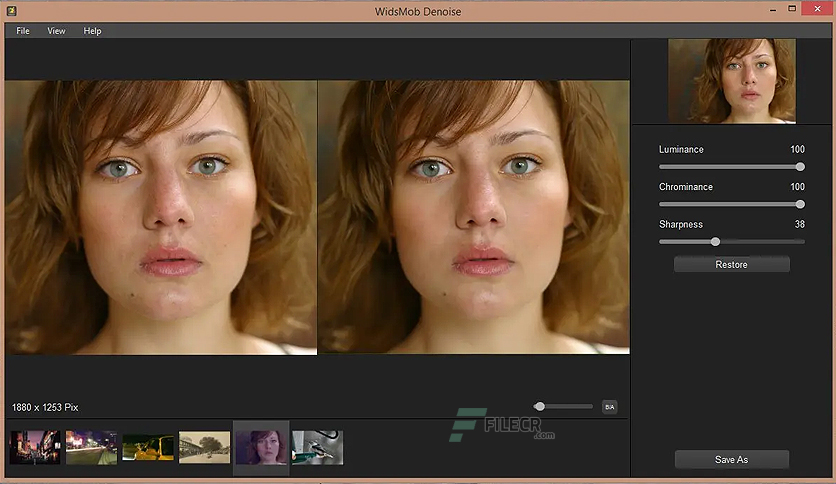Select the light trails road thumbnail

(x=92, y=447)
